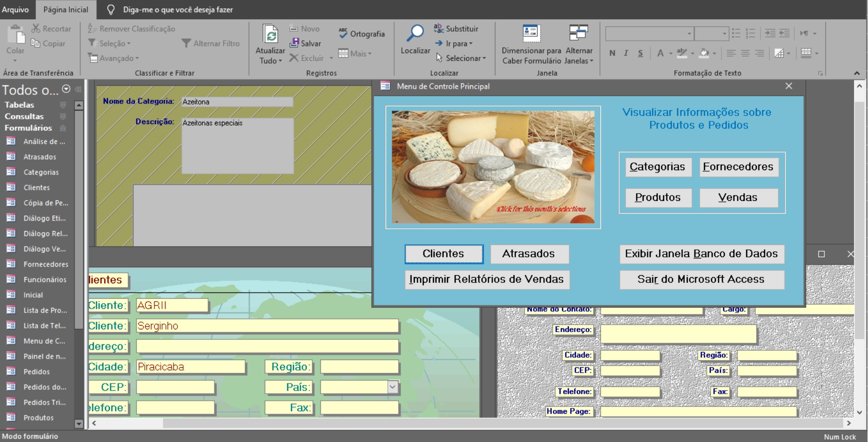
Task: Save the record with Salvar
Action: click(x=305, y=43)
